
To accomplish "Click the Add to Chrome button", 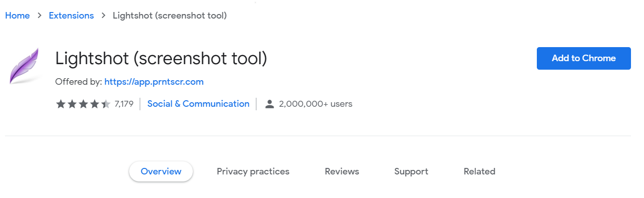I will point(584,58).
